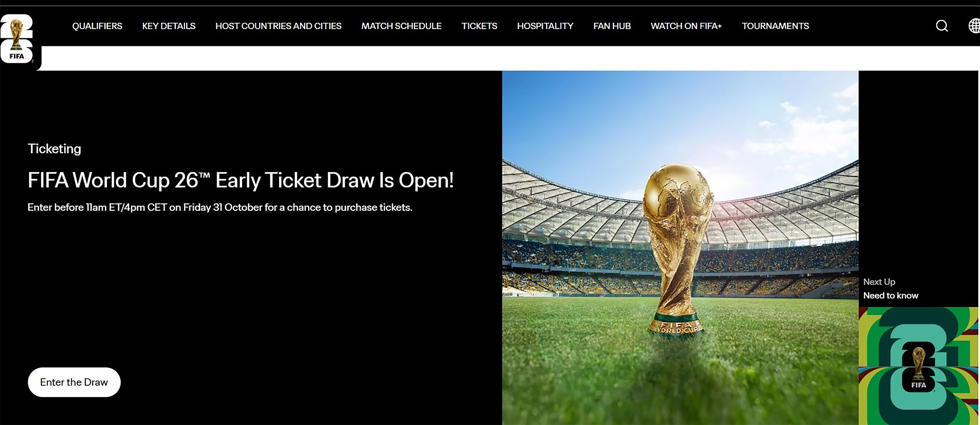Open the Next Up 26 logo thumbnail

coord(918,366)
